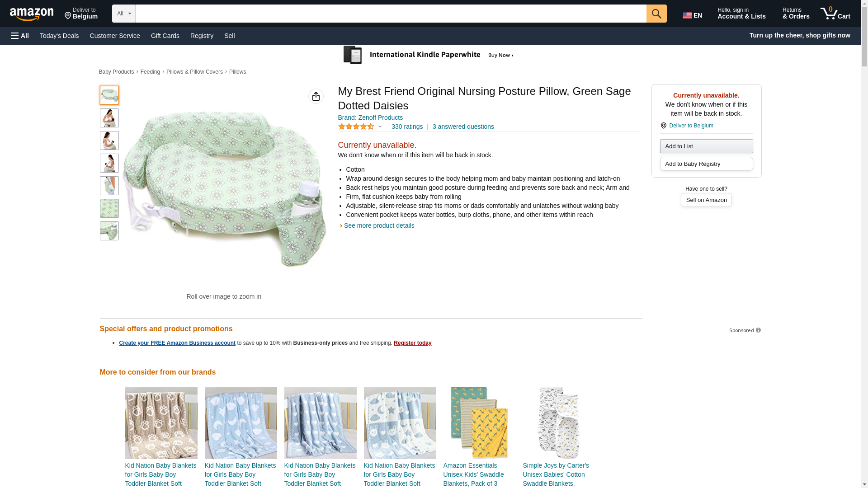Screen dimensions: 868x488
Task: Open the EN language selector
Action: click(x=692, y=15)
